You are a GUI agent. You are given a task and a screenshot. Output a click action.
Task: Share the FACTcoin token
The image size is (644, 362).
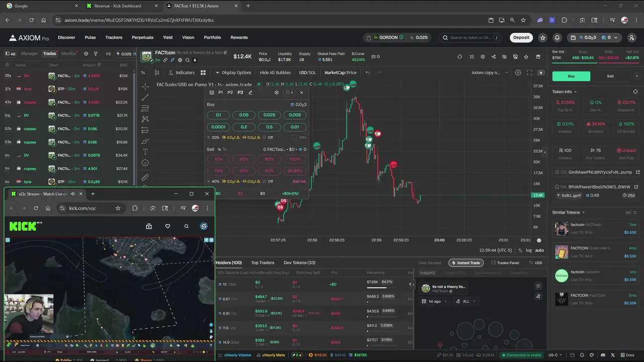point(493,57)
